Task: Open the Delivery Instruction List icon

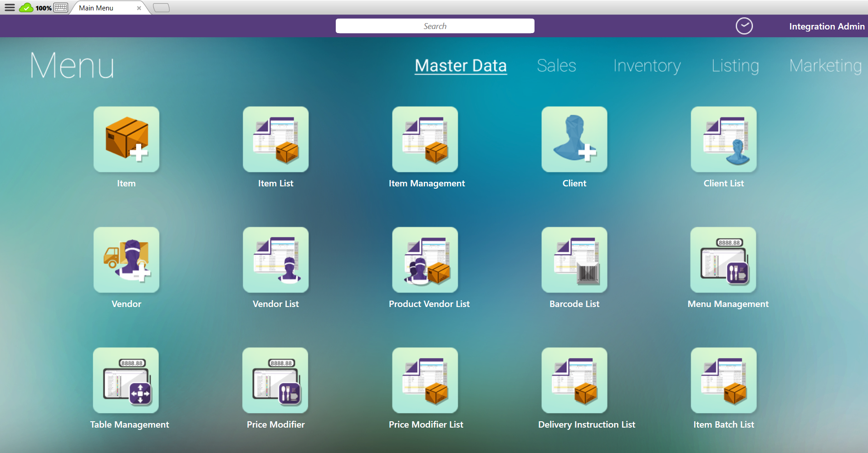Action: coord(574,380)
